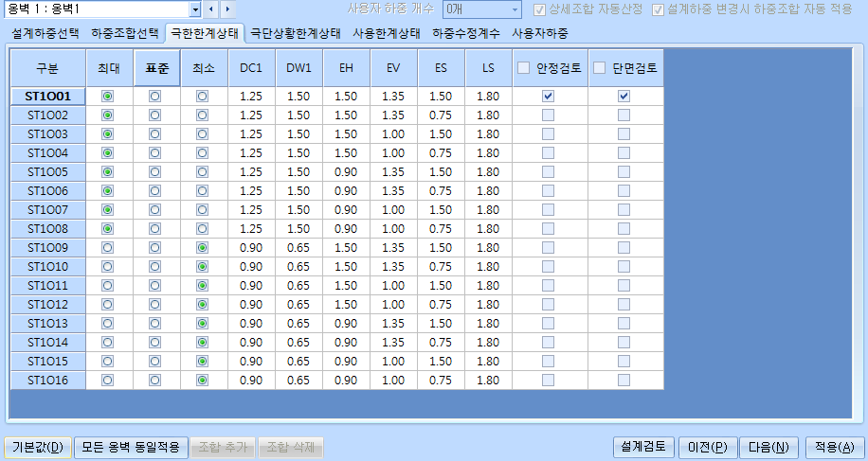
Task: Select 표준 radio for ST1O06
Action: (155, 190)
